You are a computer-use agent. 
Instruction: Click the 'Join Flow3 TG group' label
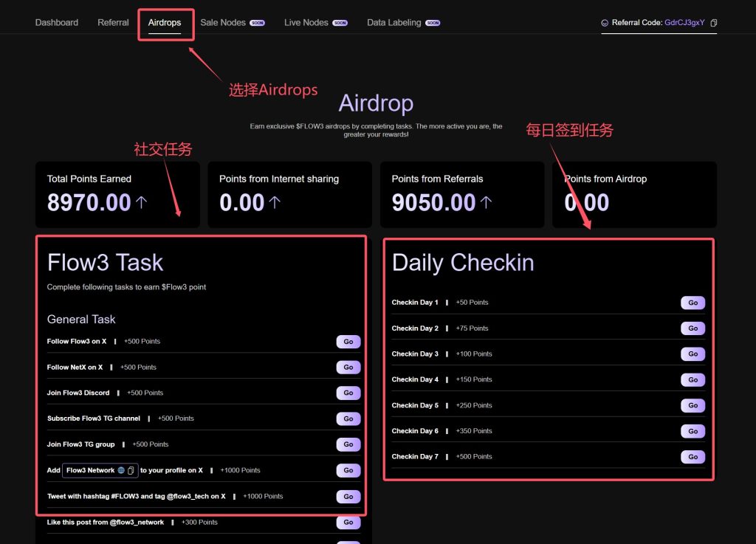[x=80, y=444]
